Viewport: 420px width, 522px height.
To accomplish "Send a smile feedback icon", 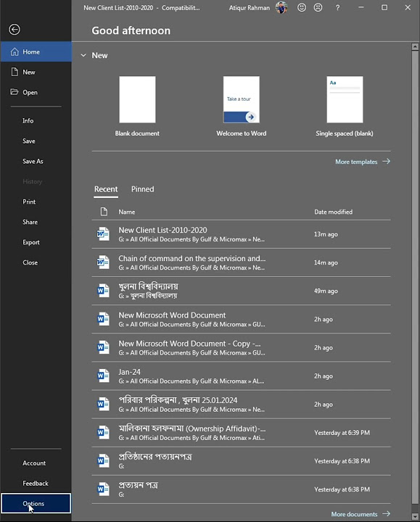I will [x=302, y=7].
